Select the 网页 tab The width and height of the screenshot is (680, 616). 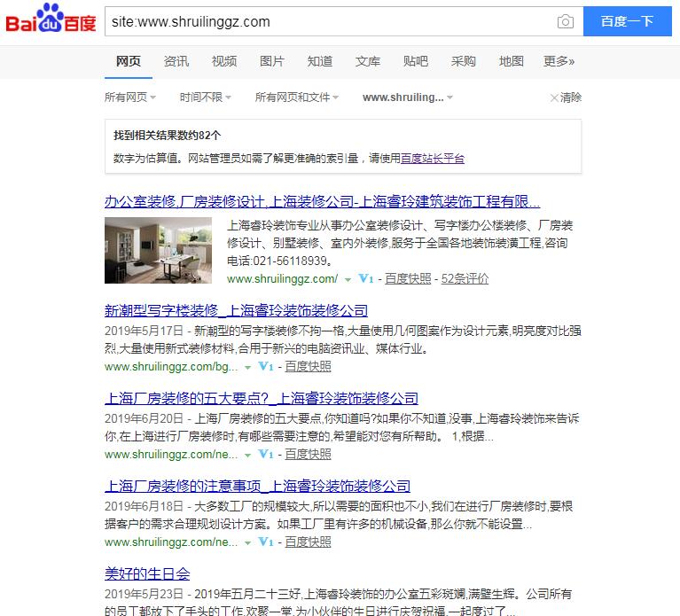129,61
